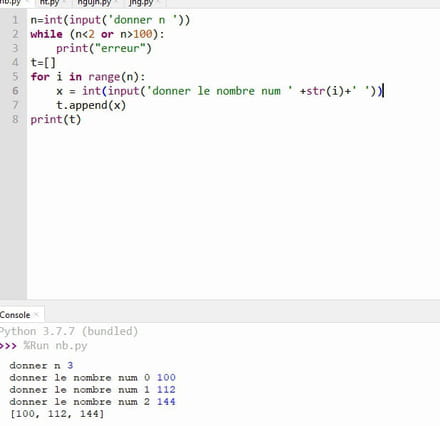
Task: Close the ngujn.py tab
Action: [x=116, y=3]
